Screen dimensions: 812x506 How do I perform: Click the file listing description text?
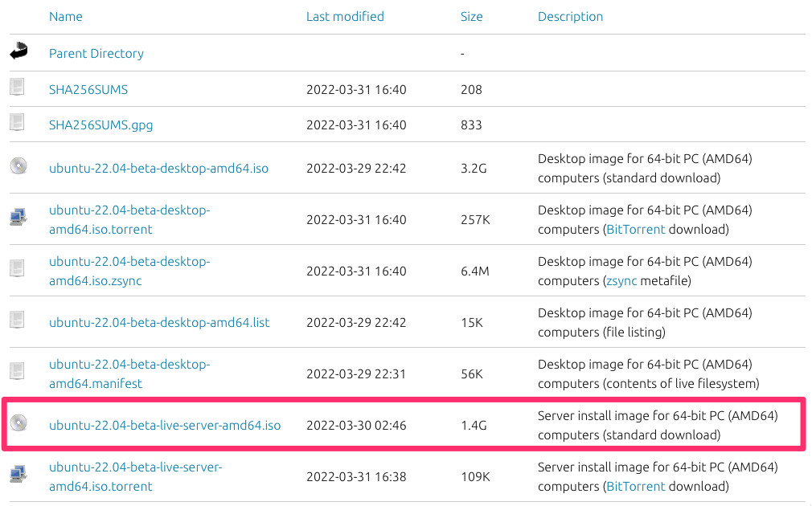(645, 322)
